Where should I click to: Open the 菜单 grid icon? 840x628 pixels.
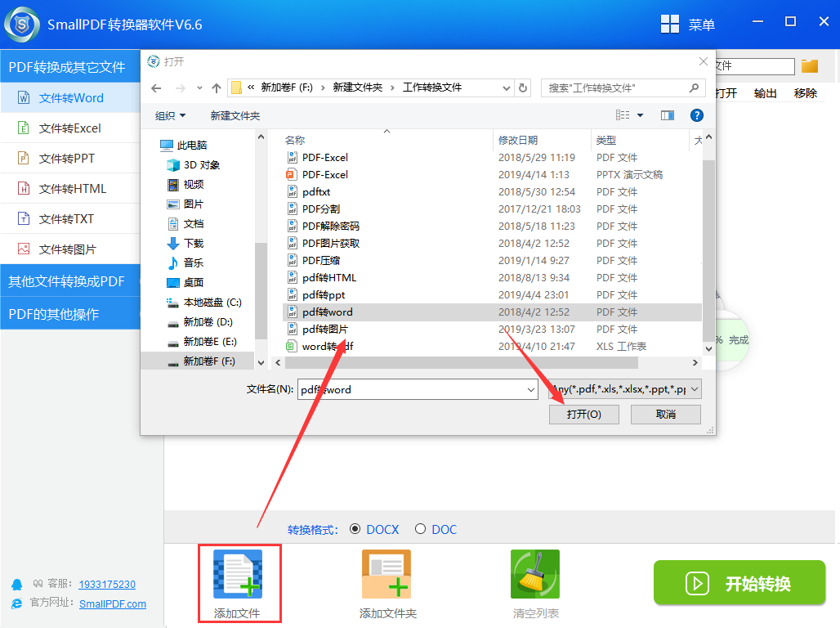[670, 25]
